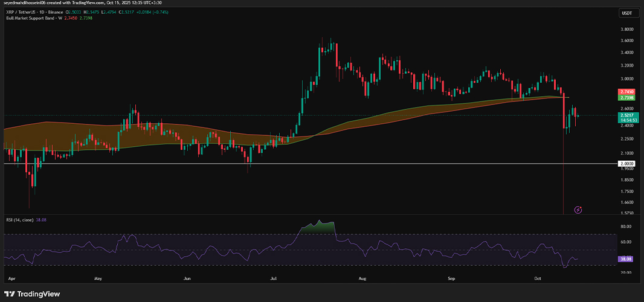Open the USDT currency selector

626,13
